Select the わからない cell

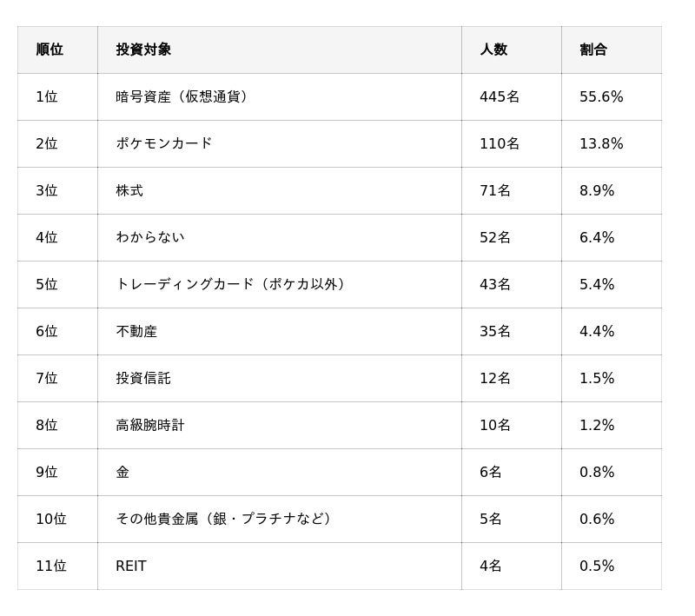click(150, 237)
